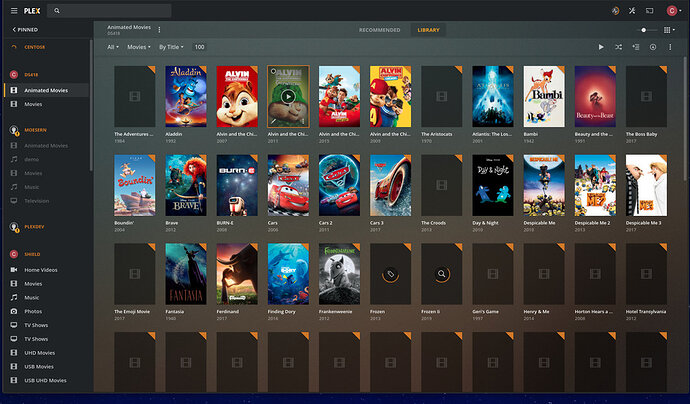The image size is (690, 404).
Task: Play all items with the play icon
Action: (x=601, y=47)
